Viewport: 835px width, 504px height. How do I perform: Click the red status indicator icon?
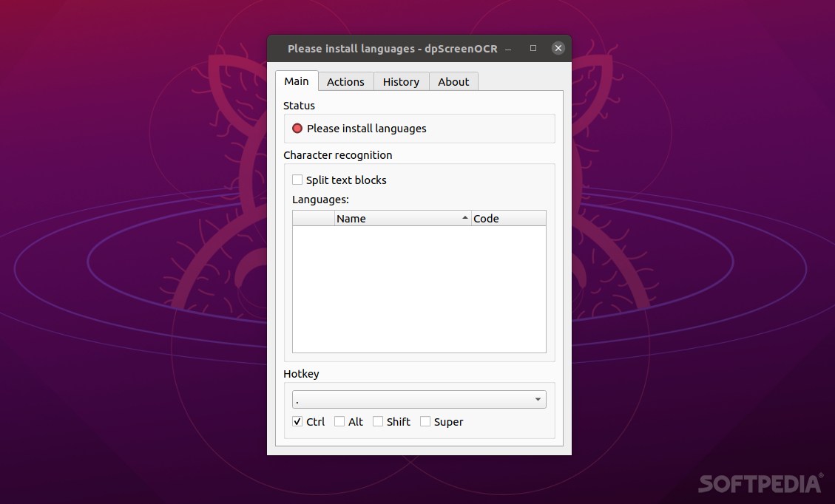[x=297, y=128]
